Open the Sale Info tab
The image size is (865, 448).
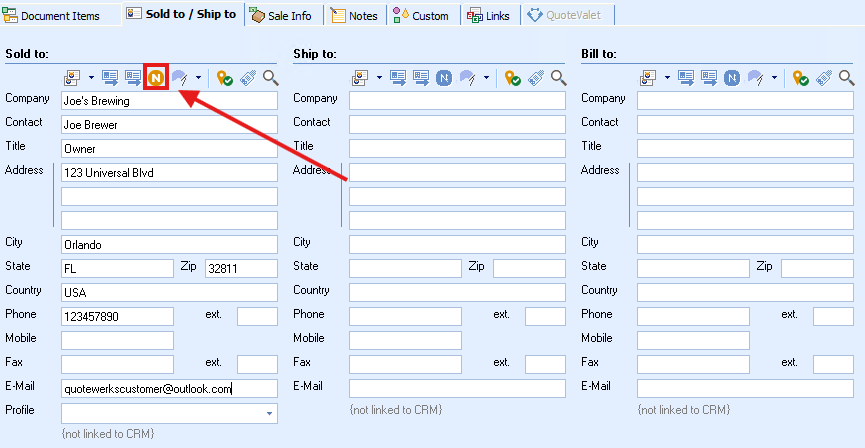pos(282,15)
